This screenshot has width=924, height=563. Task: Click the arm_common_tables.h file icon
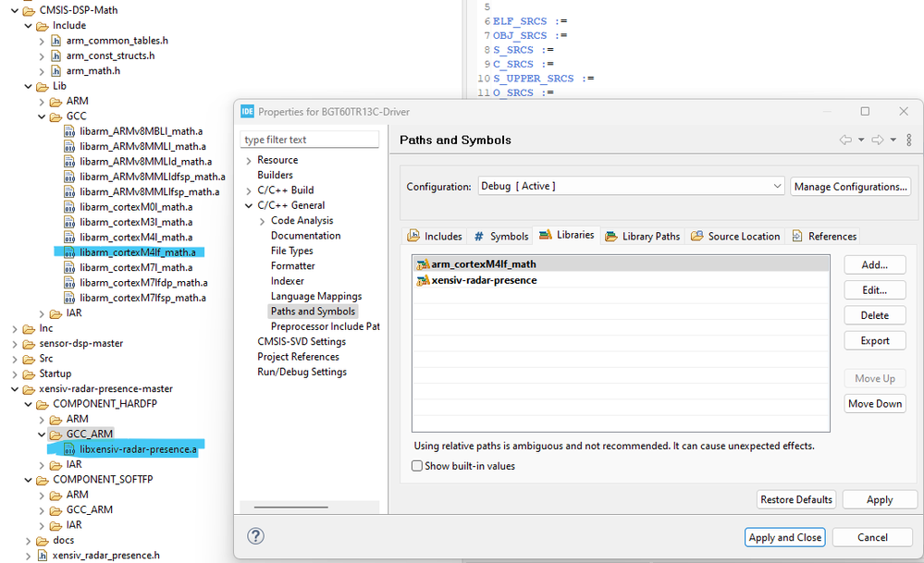pos(56,41)
